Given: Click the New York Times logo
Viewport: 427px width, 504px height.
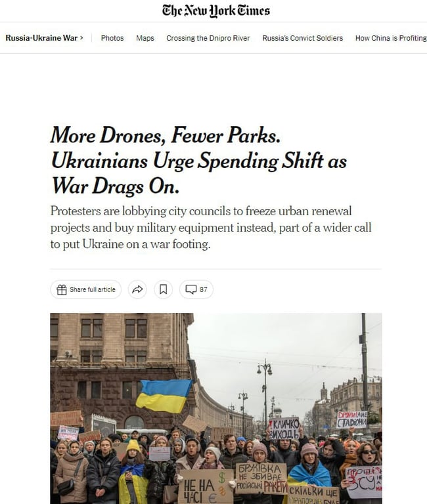Looking at the screenshot, I should [216, 10].
